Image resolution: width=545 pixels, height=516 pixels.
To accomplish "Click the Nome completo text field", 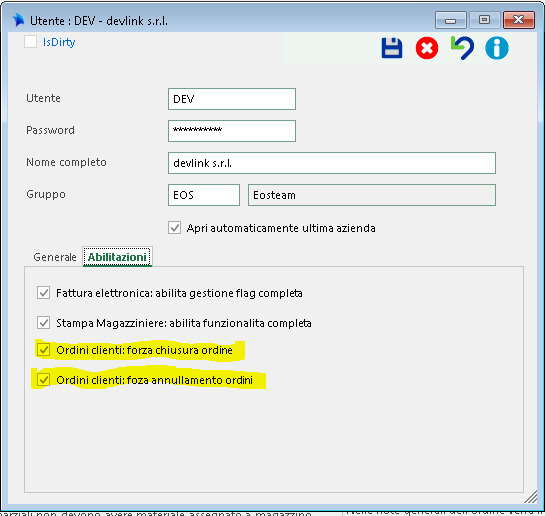I will coord(332,163).
